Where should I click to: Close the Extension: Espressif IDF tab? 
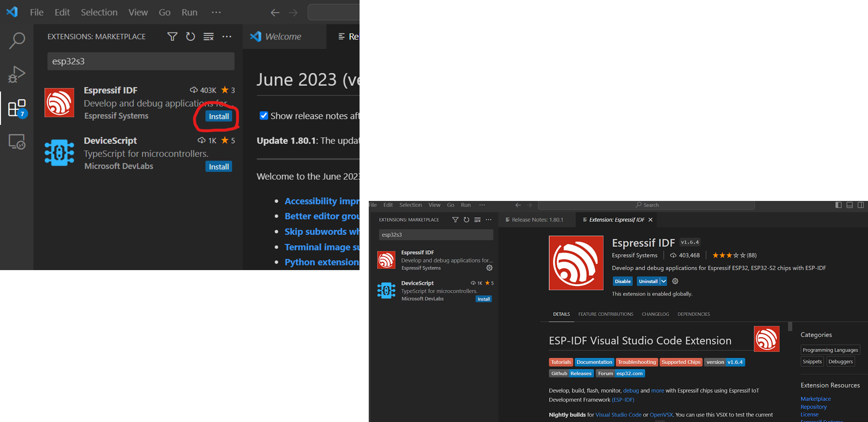651,220
